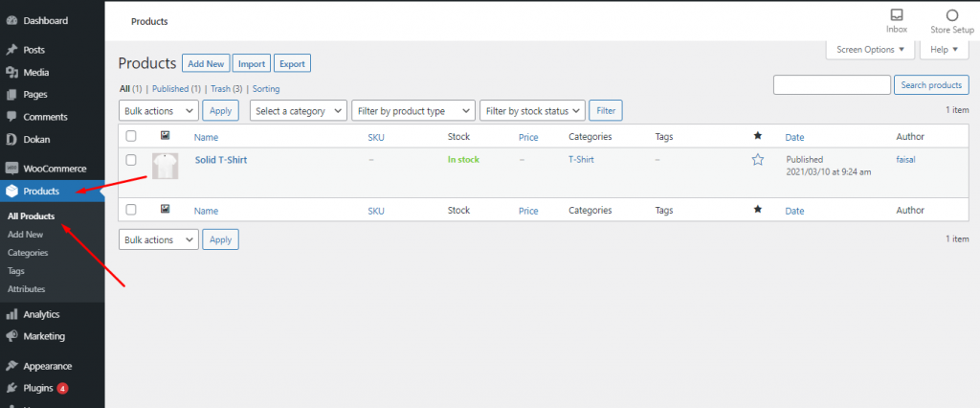This screenshot has width=980, height=408.
Task: Open the top Bulk actions dropdown
Action: (x=159, y=111)
